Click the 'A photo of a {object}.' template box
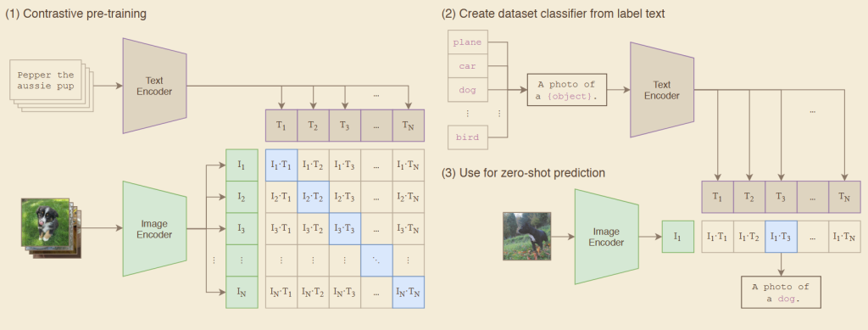This screenshot has width=868, height=330. [566, 90]
